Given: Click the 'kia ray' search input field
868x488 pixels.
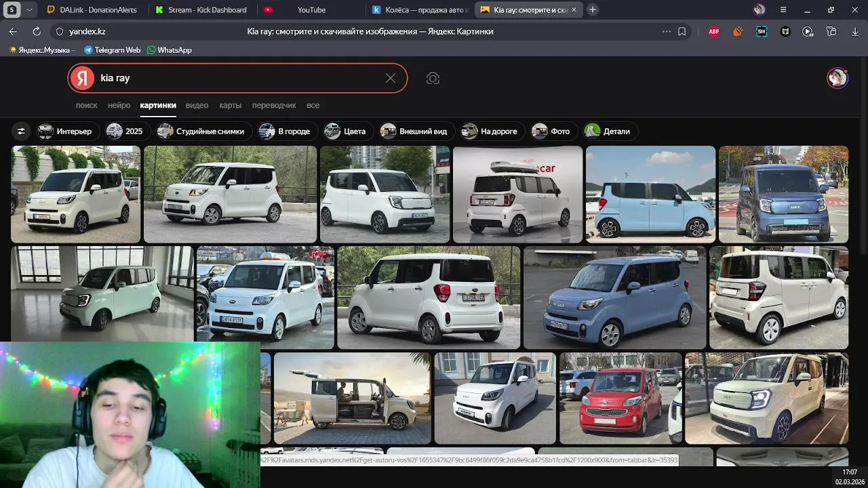Looking at the screenshot, I should [237, 78].
